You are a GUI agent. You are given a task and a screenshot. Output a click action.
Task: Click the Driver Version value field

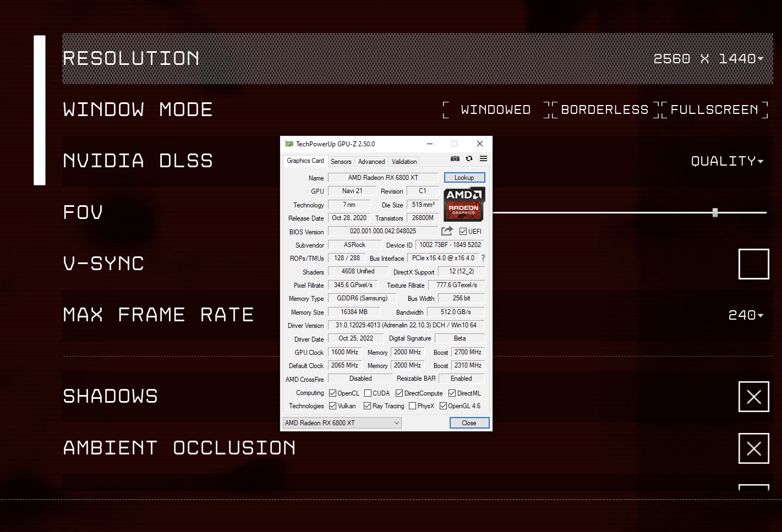(x=406, y=325)
